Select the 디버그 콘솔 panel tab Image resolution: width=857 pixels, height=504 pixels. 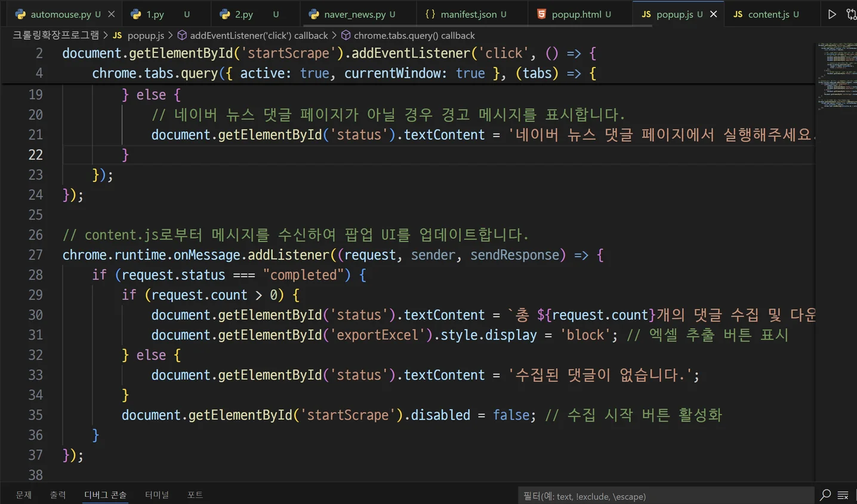tap(106, 494)
